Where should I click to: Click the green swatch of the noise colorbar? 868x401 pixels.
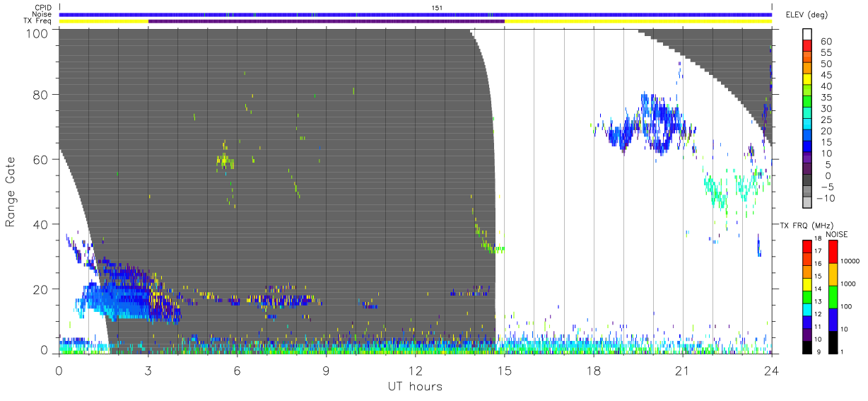(833, 296)
